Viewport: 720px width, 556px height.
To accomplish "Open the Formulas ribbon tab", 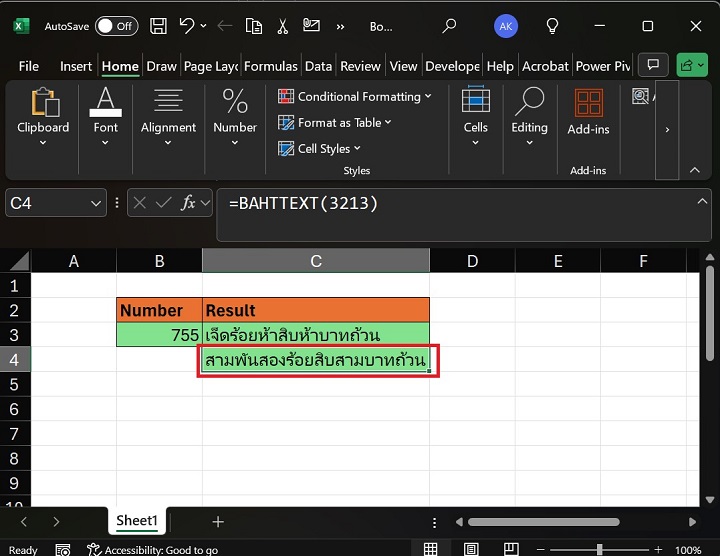I will 270,66.
